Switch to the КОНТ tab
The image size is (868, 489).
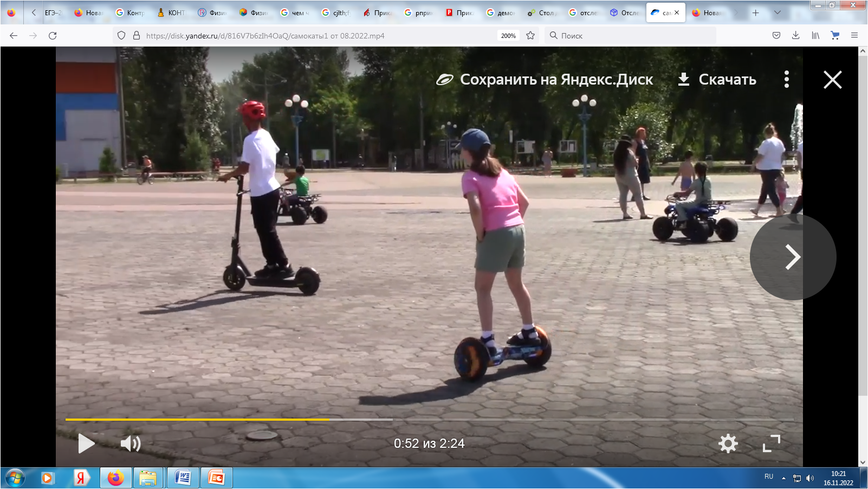click(x=172, y=12)
